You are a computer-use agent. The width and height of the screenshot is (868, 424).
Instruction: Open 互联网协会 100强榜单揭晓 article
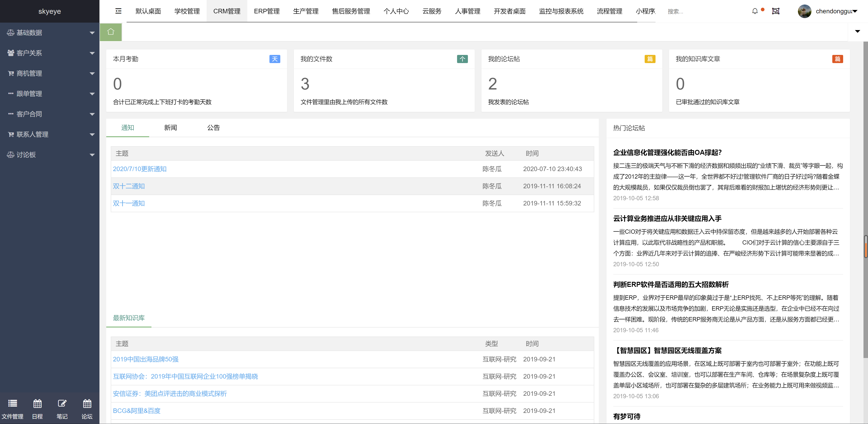(x=185, y=377)
